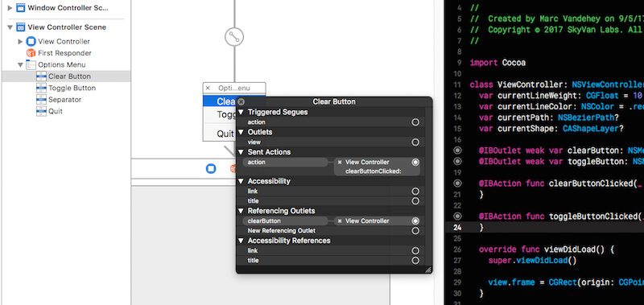Collapse the Outlets section in popup
Screen dimensions: 644x305
241,132
